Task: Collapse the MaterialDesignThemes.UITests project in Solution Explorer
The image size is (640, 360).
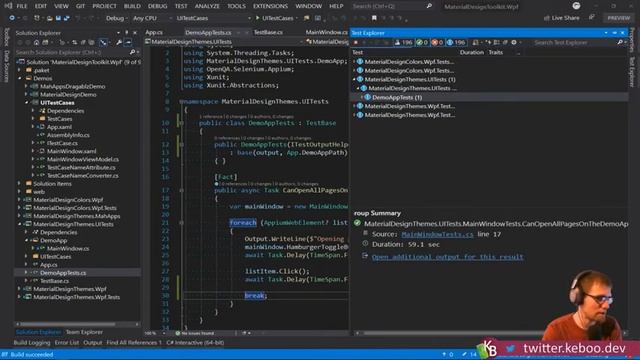Action: pyautogui.click(x=20, y=224)
